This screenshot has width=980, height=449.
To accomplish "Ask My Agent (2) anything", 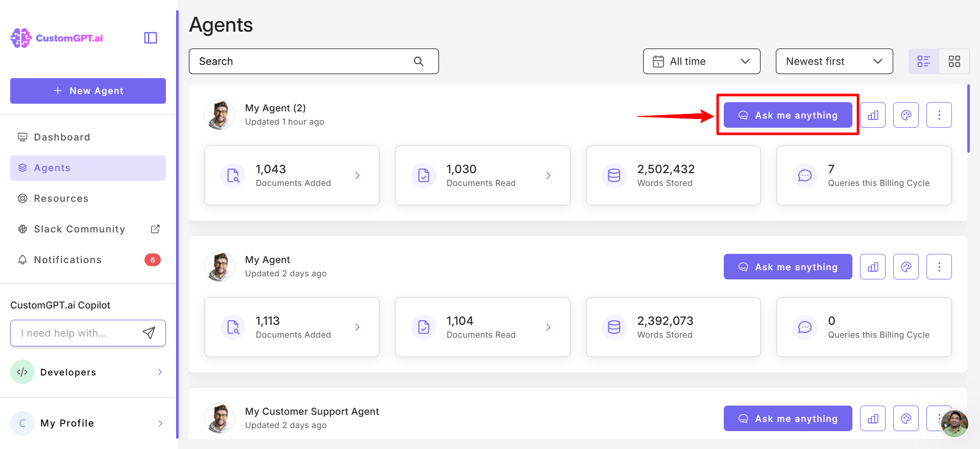I will click(788, 115).
